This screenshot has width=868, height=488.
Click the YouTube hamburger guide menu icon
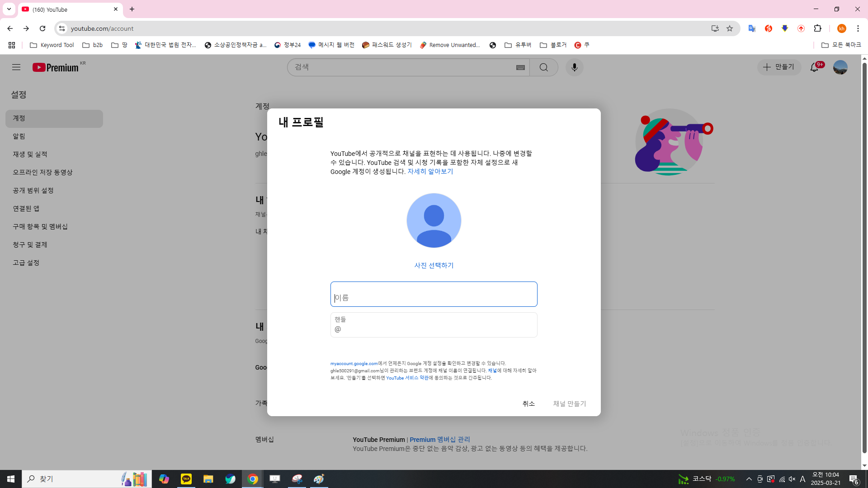(16, 67)
